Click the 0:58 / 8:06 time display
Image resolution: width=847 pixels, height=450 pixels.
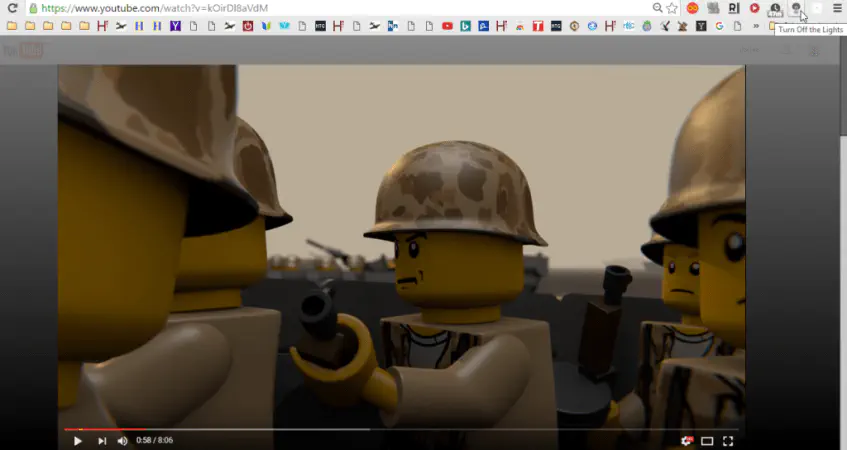pyautogui.click(x=154, y=440)
